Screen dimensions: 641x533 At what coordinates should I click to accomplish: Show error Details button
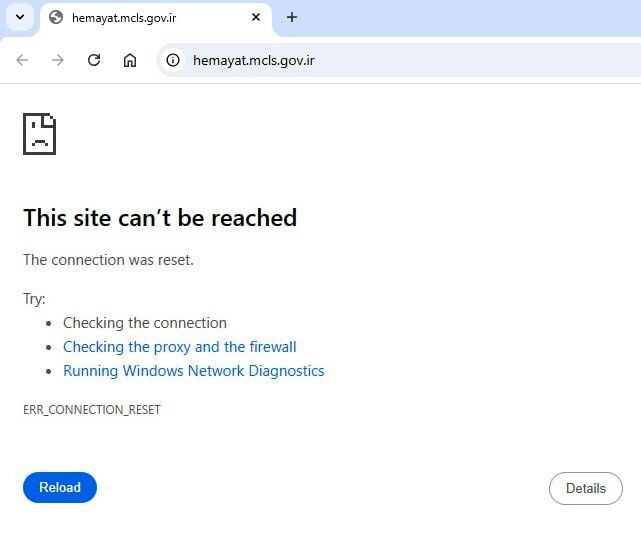point(585,488)
